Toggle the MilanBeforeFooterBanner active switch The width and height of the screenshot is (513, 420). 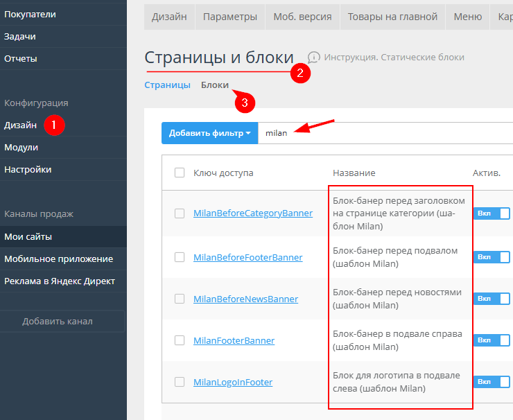492,257
